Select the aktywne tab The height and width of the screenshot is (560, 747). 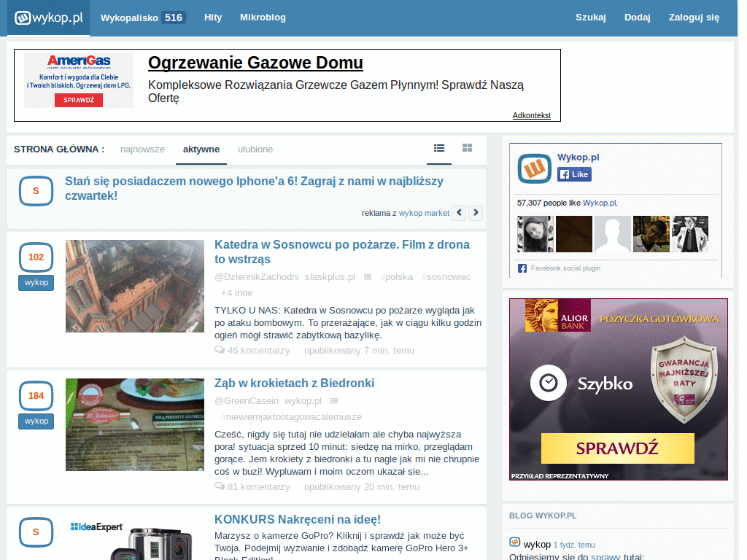coord(201,149)
